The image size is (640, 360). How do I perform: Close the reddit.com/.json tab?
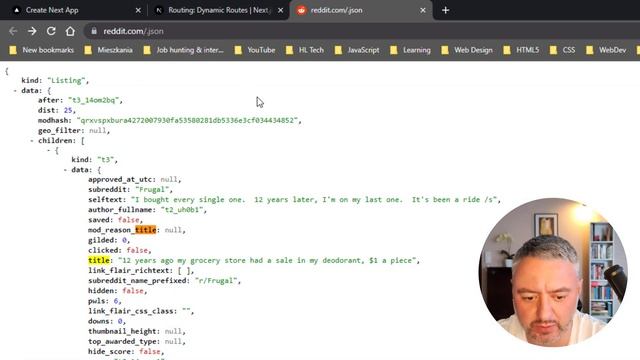[x=423, y=10]
